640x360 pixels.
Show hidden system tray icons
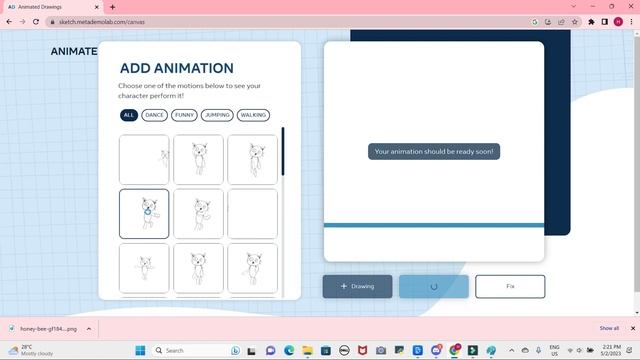pyautogui.click(x=511, y=350)
